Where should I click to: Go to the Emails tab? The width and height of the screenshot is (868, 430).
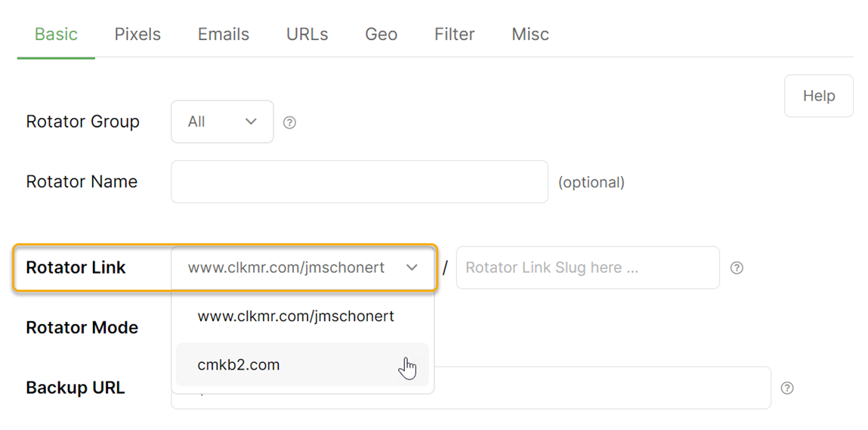(224, 35)
